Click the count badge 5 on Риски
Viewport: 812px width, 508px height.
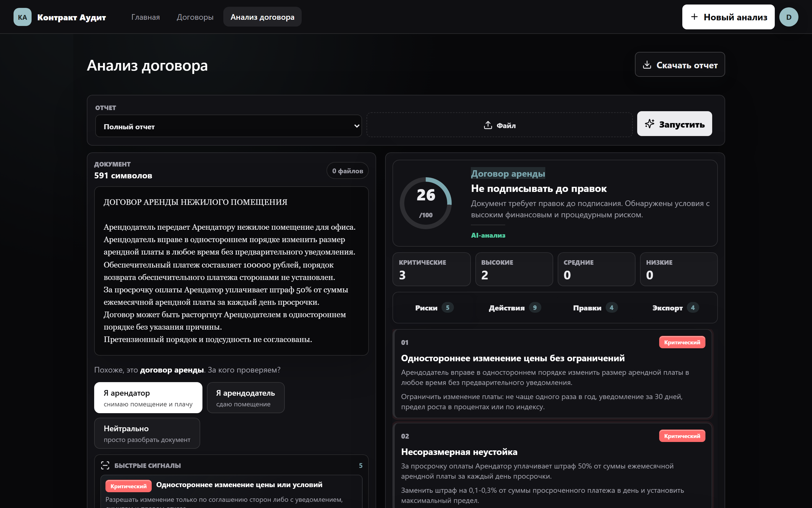(448, 307)
